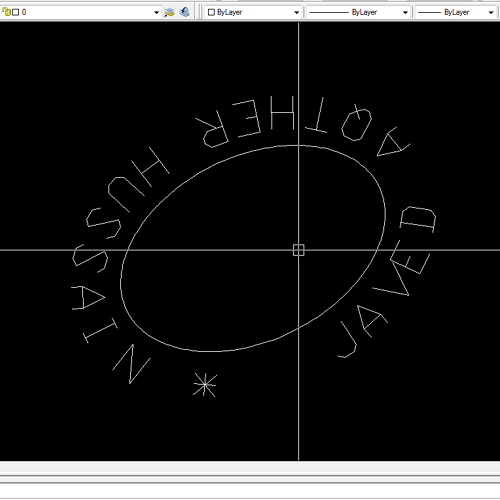Click the layer lock/thaw icon in layer list
The height and width of the screenshot is (500, 500).
(6, 12)
